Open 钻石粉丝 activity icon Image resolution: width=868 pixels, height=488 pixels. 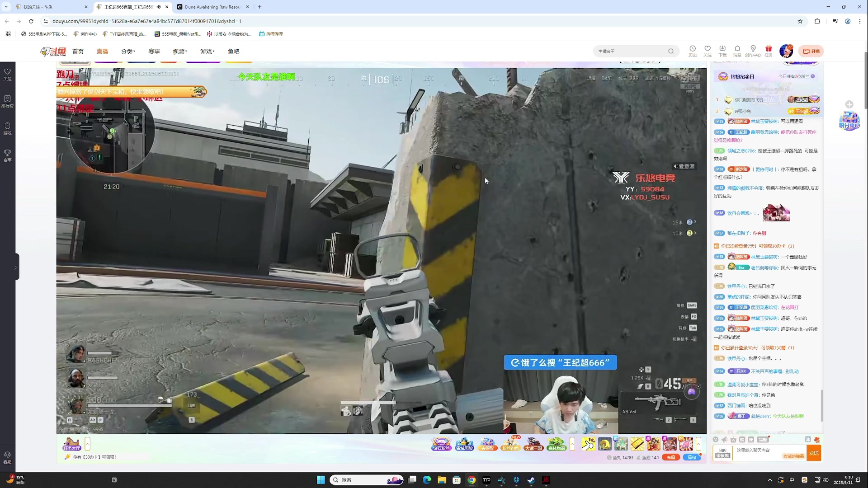(x=441, y=444)
